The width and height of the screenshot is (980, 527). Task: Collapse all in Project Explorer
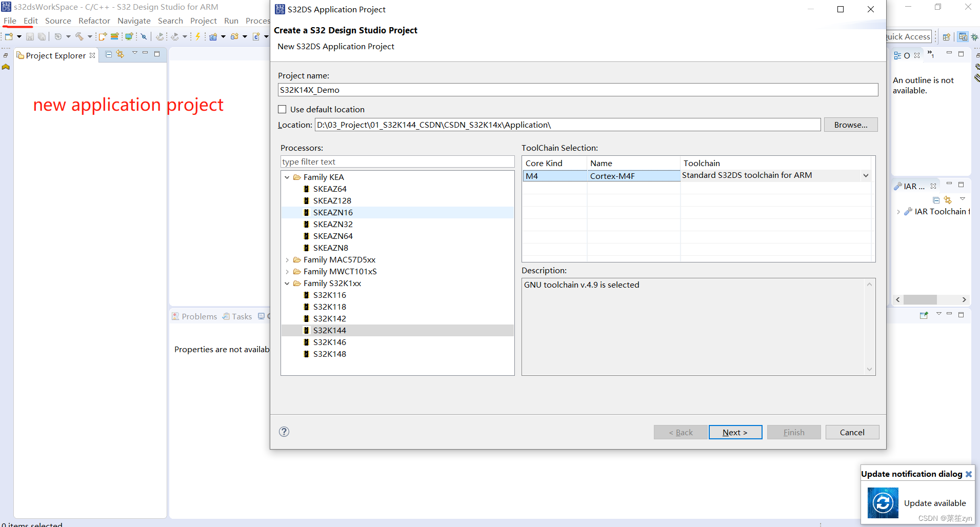point(109,54)
